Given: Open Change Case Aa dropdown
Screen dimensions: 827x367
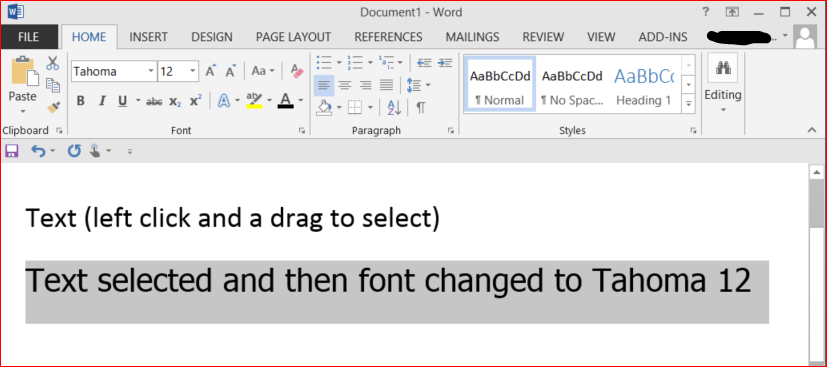Looking at the screenshot, I should point(263,71).
